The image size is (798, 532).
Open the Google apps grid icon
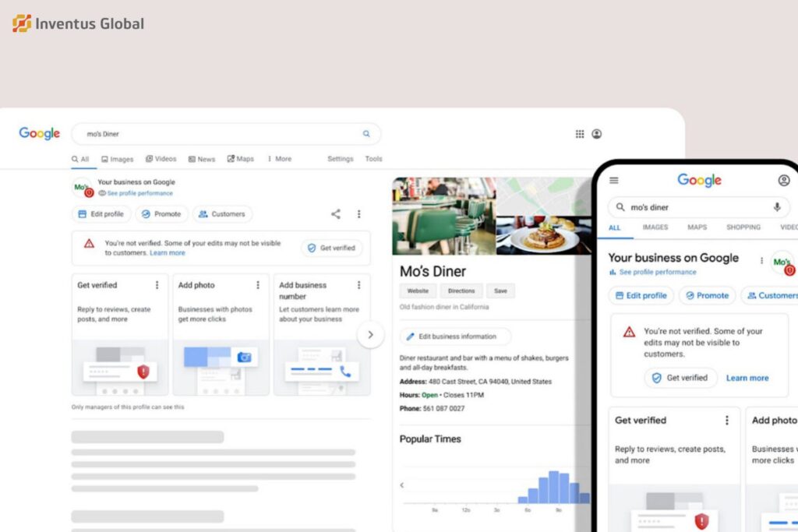580,134
